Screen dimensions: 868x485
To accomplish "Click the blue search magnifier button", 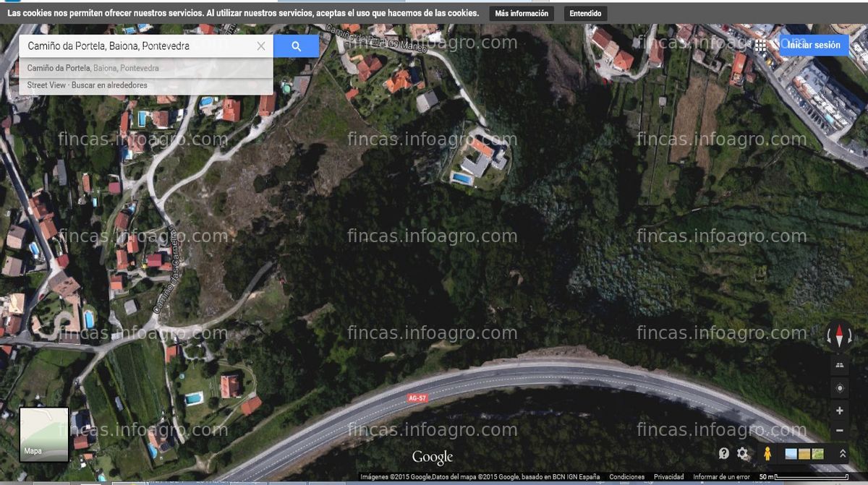I will (296, 46).
